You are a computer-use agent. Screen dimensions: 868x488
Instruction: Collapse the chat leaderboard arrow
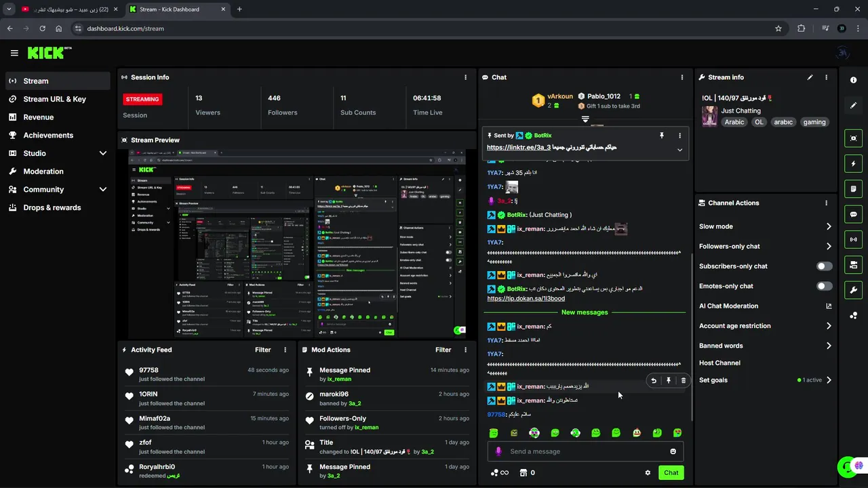coord(585,119)
